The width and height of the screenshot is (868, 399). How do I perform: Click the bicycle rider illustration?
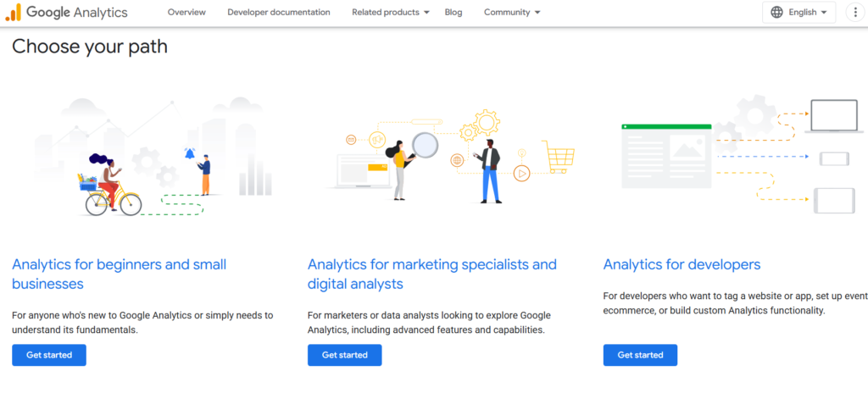pos(108,186)
